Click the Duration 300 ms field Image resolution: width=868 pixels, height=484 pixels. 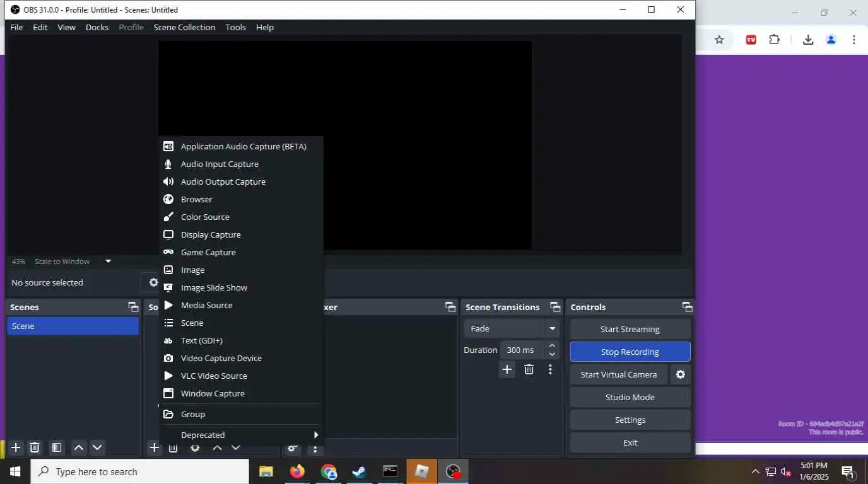[x=523, y=350]
